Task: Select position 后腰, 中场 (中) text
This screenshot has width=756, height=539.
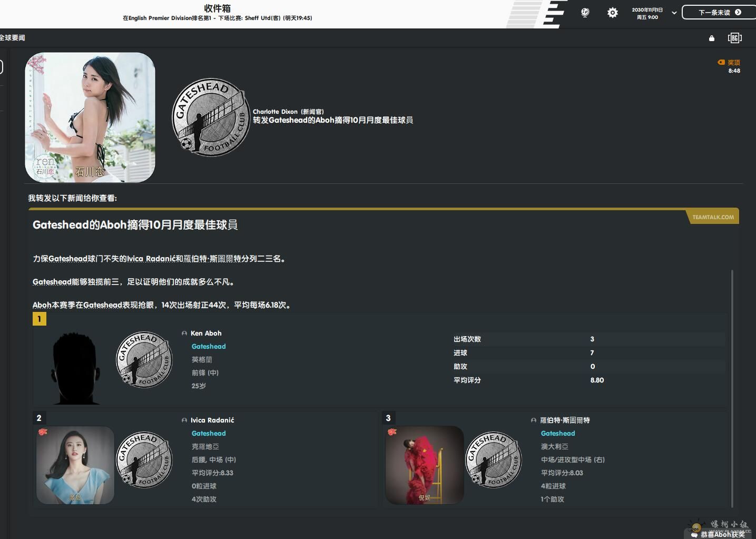Action: point(214,460)
